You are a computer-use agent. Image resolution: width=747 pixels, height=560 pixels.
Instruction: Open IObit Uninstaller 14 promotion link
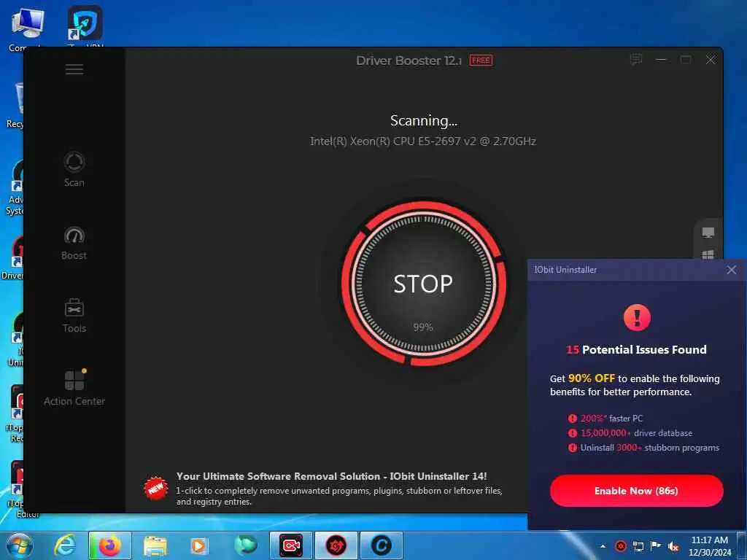coord(332,476)
